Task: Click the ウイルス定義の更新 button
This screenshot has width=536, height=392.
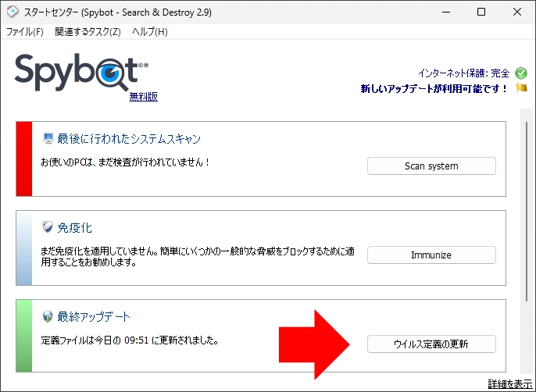Action: coord(431,344)
